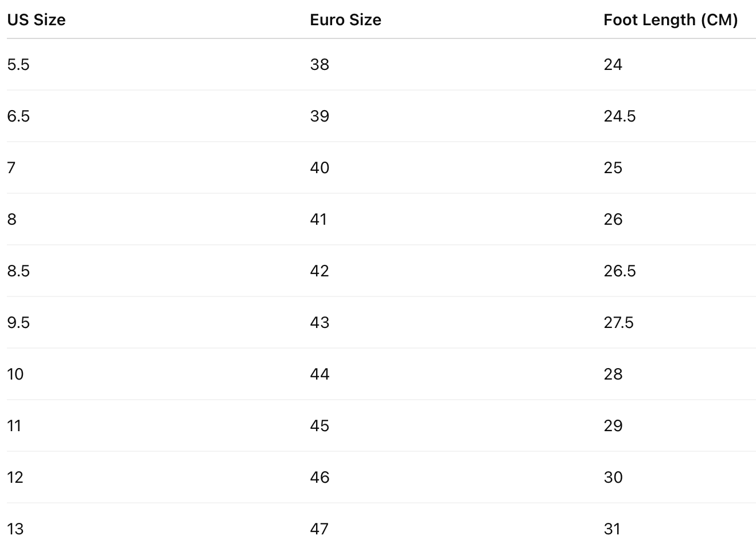Click the Euro Size column header
The image size is (756, 547).
(345, 20)
